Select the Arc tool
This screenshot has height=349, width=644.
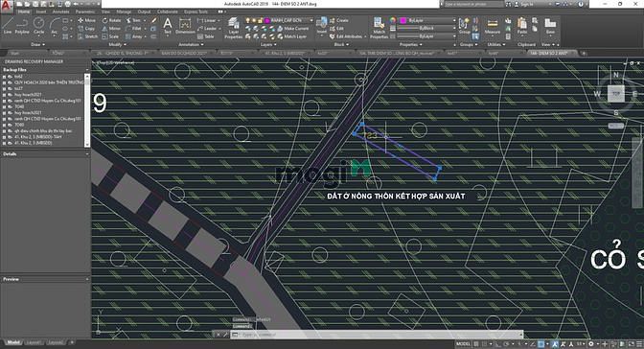click(55, 26)
